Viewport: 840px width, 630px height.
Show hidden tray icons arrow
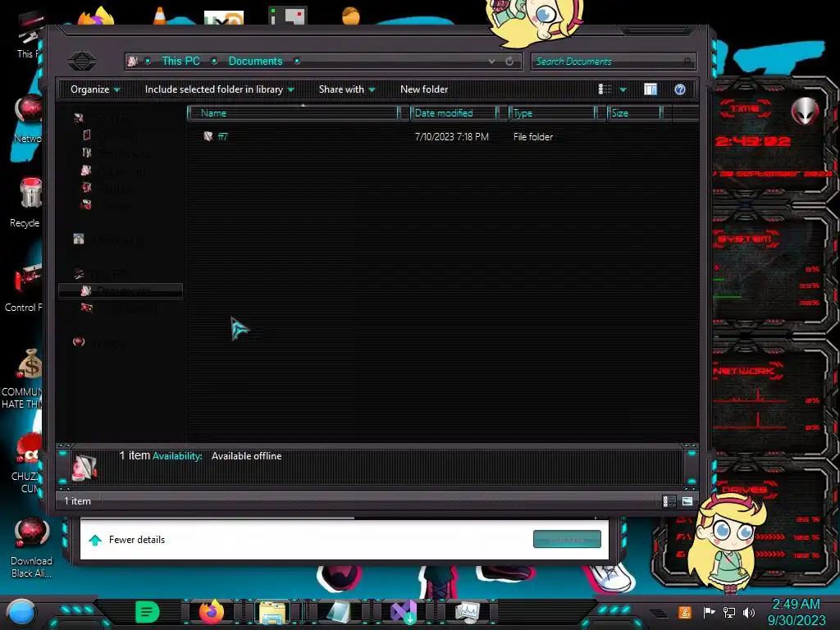[x=659, y=613]
